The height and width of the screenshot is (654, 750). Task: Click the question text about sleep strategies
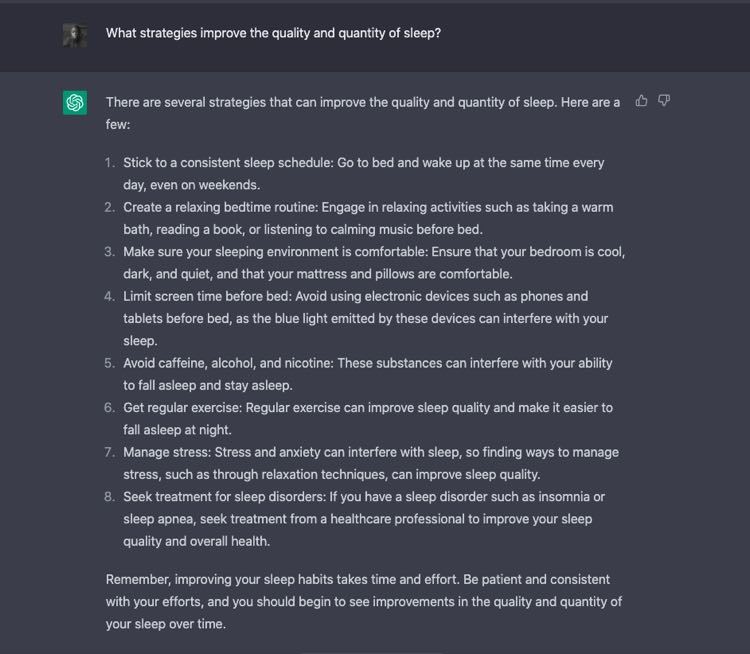click(x=273, y=33)
